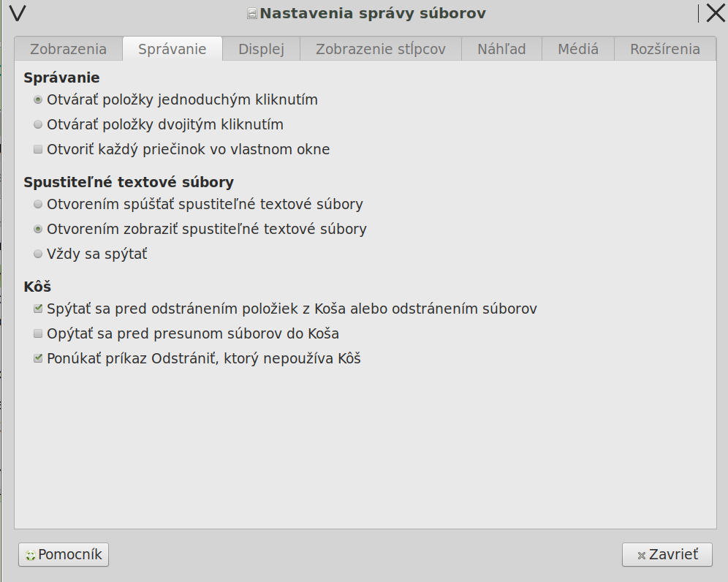Select the Náhľad tab
The width and height of the screenshot is (728, 582).
501,49
